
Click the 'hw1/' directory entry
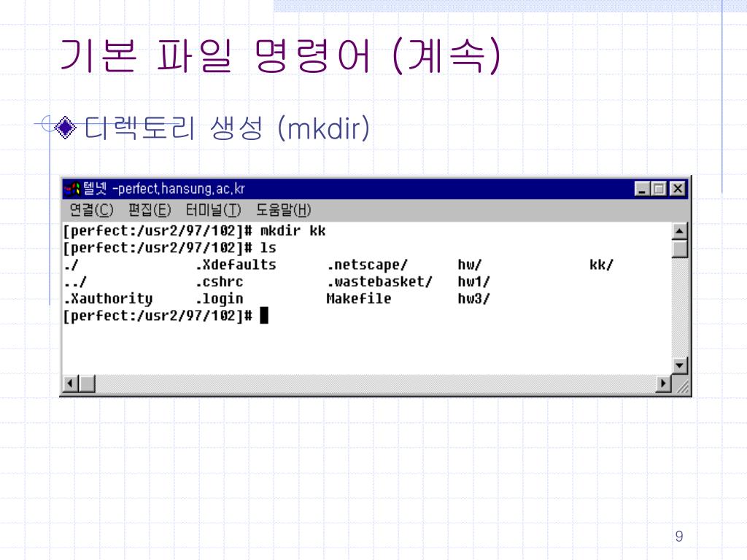(x=473, y=282)
